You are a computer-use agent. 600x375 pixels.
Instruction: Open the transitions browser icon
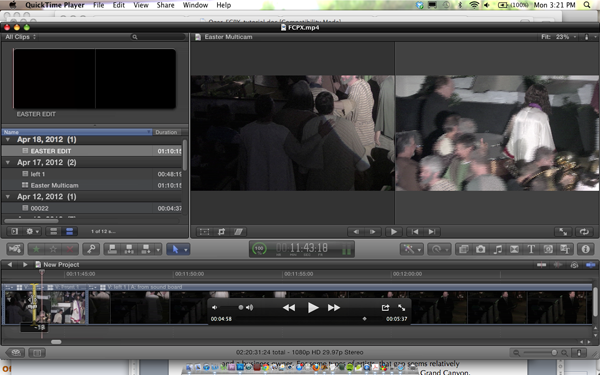pos(514,249)
